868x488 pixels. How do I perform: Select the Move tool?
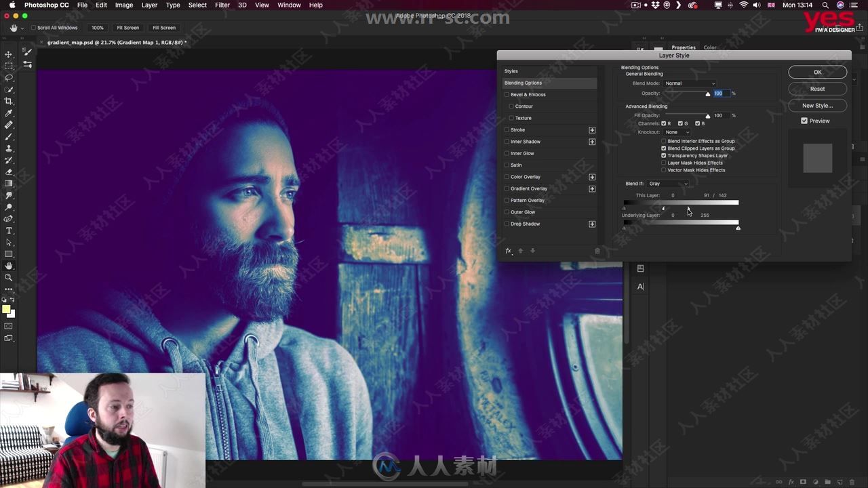(x=9, y=54)
